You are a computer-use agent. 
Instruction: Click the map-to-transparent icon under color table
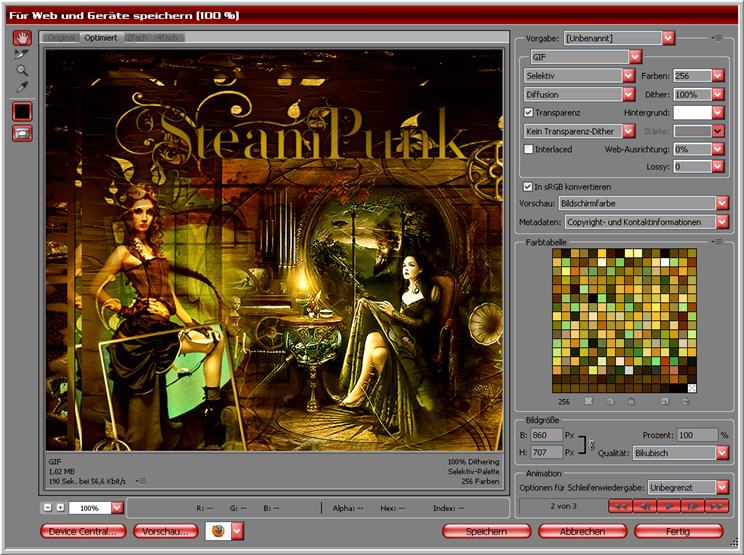[x=588, y=401]
